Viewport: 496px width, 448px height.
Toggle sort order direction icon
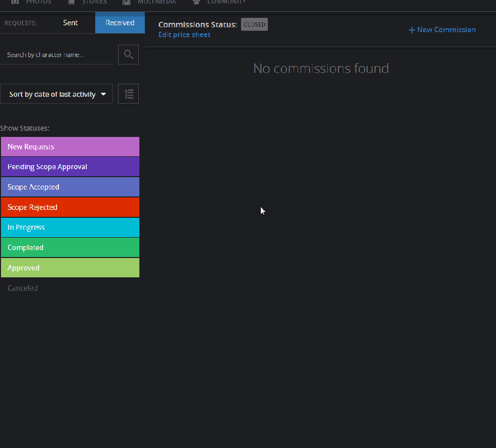(x=128, y=94)
